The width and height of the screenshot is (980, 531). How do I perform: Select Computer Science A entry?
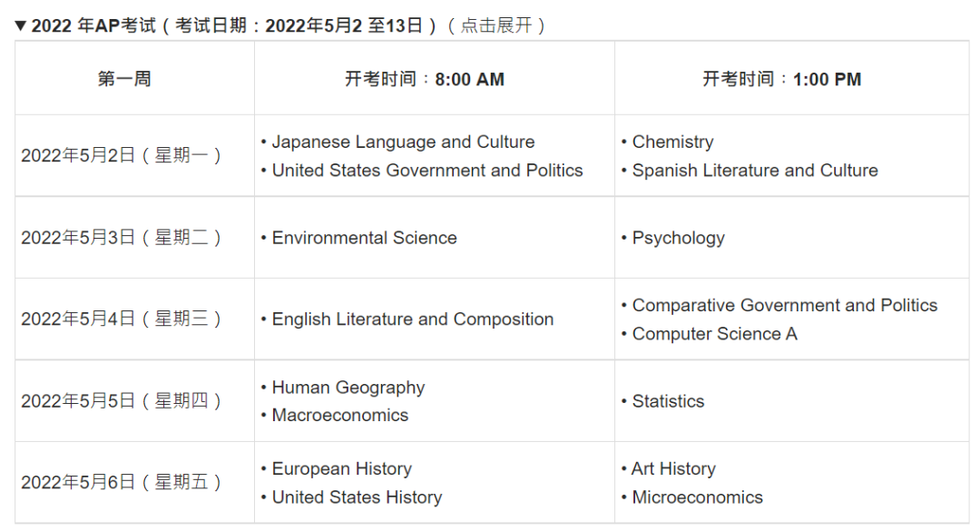pyautogui.click(x=714, y=333)
